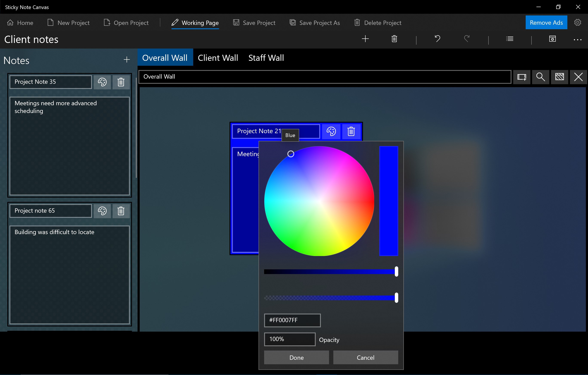Click the delete icon on Project Note 65

121,211
